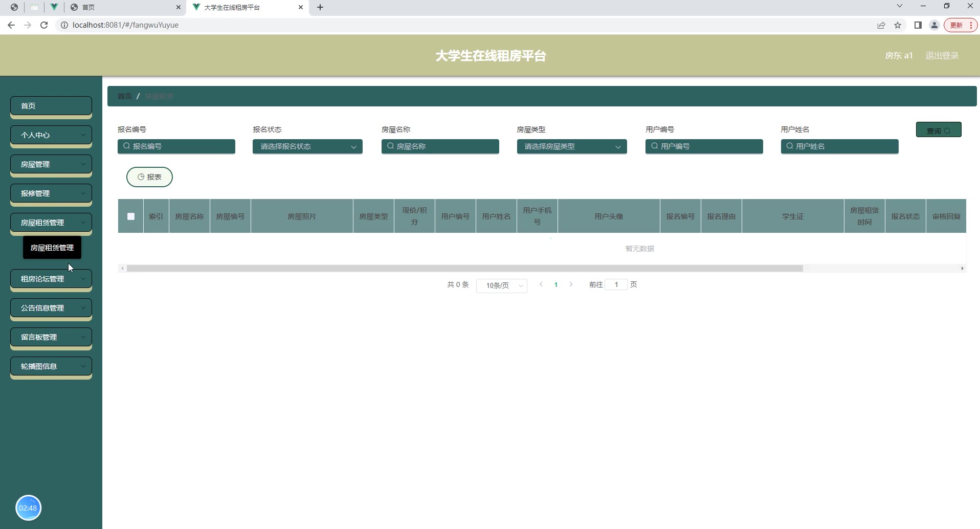
Task: Click the 审核回复 column header
Action: 946,216
